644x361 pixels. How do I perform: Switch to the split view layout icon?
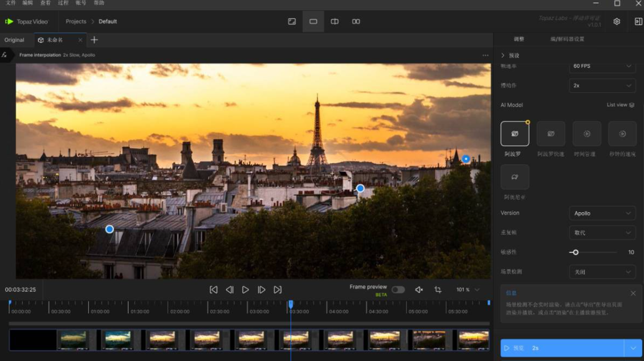tap(334, 21)
